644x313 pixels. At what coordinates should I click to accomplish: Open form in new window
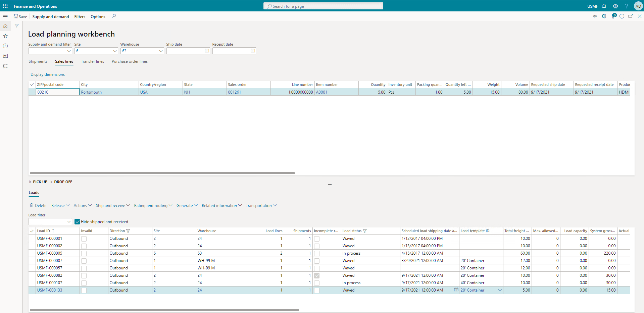pyautogui.click(x=631, y=16)
